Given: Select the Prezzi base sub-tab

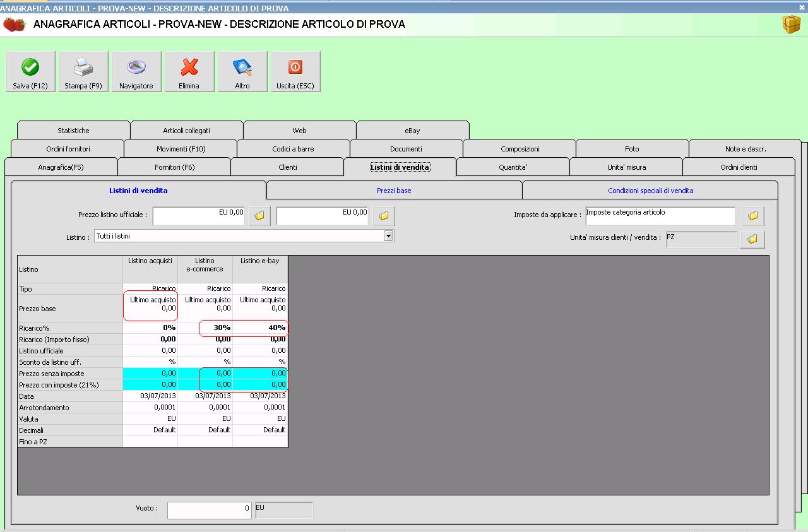Looking at the screenshot, I should pyautogui.click(x=394, y=191).
